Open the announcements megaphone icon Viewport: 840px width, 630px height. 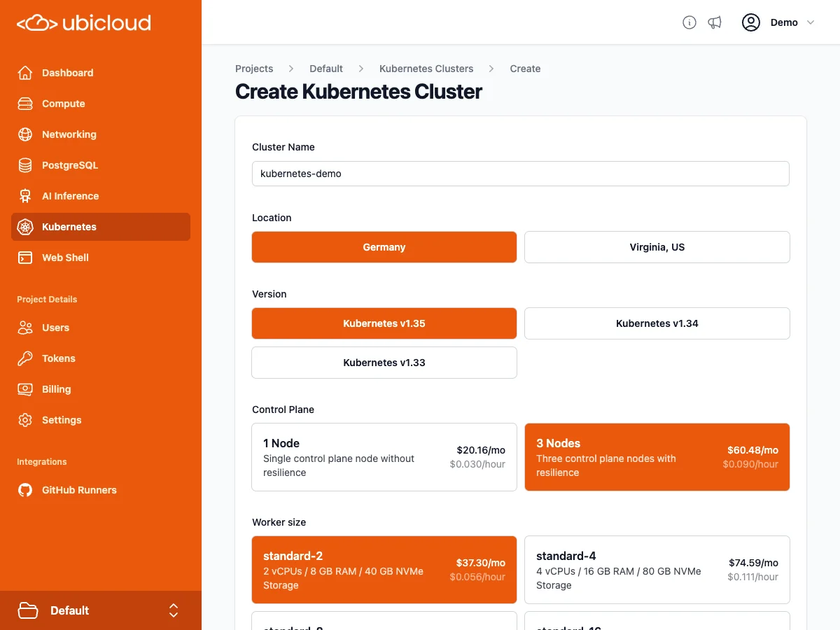click(715, 22)
